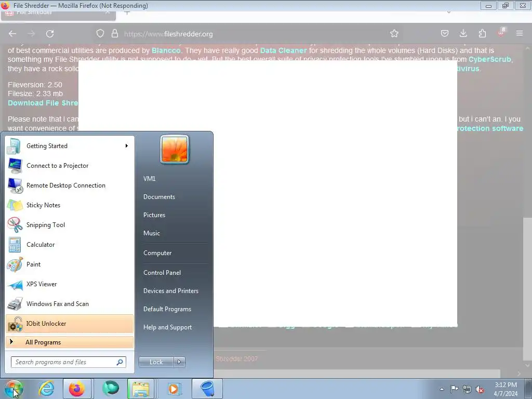Viewport: 532px width, 399px height.
Task: Open Music library
Action: tap(151, 233)
